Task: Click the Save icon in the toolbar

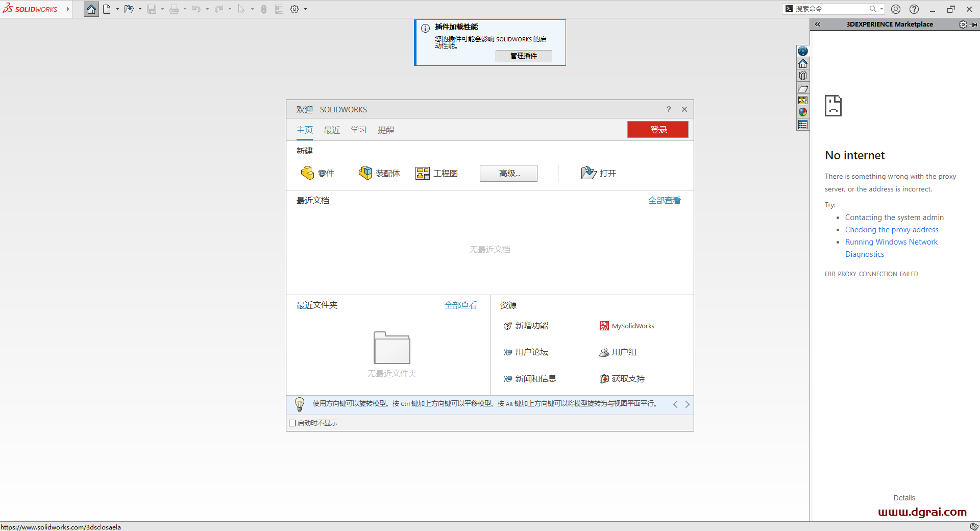Action: [x=152, y=9]
